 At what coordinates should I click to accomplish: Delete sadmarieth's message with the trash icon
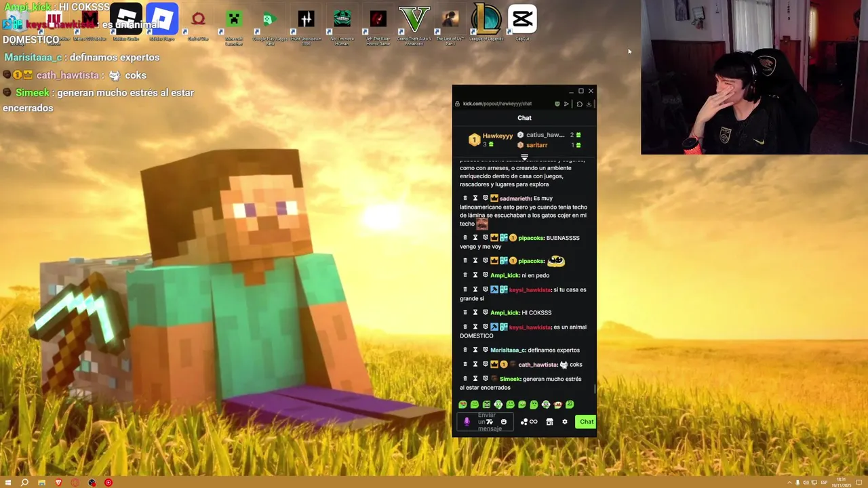click(x=465, y=199)
